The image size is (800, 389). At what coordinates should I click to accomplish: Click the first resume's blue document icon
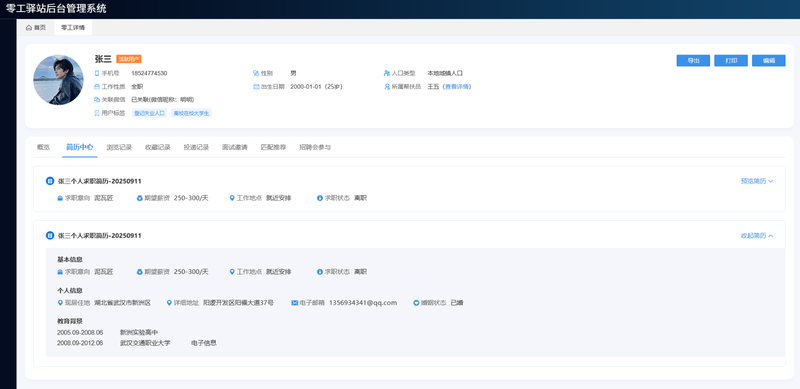tap(50, 181)
